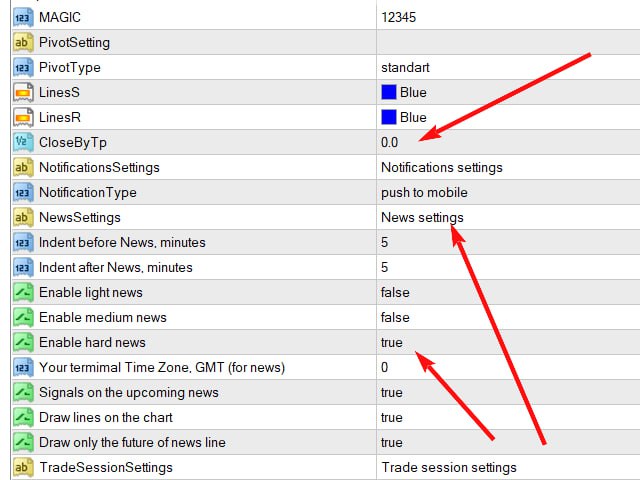Edit the MAGIC value 12345

point(400,17)
